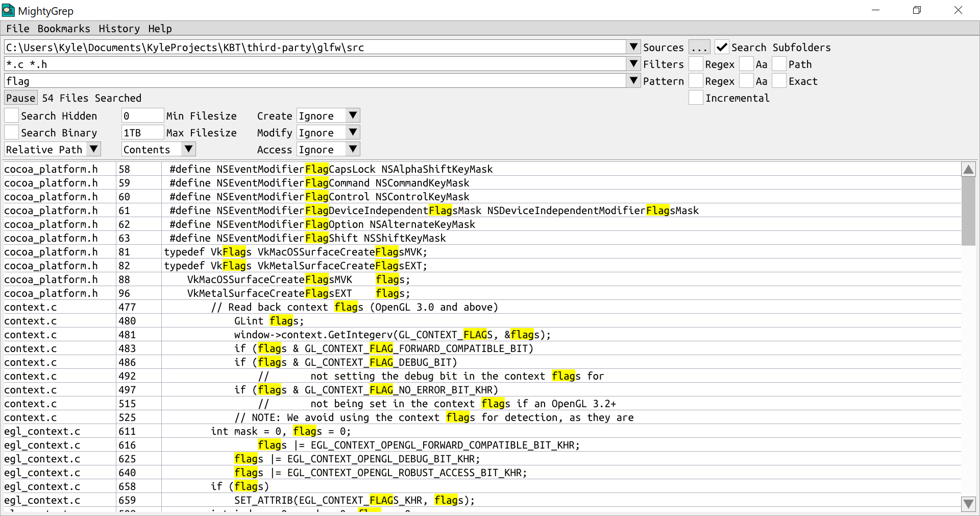980x516 pixels.
Task: Select context.c line 477 result
Action: (x=482, y=307)
